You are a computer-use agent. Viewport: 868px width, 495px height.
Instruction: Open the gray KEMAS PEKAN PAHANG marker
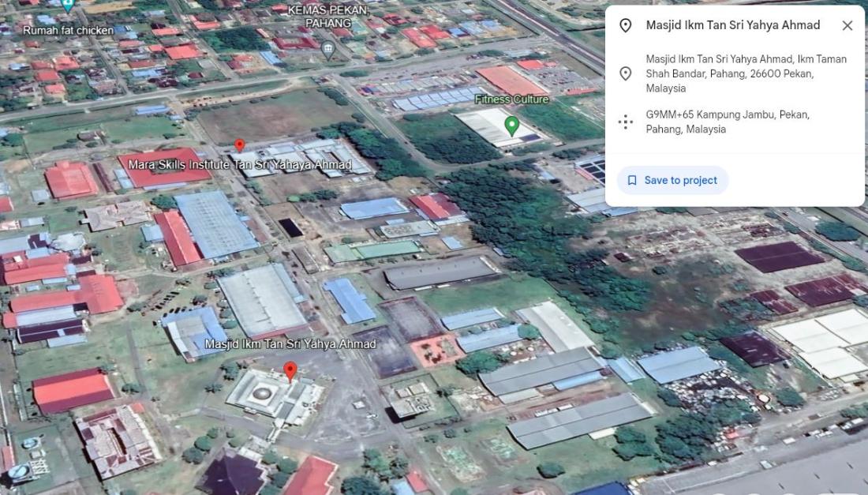(327, 50)
